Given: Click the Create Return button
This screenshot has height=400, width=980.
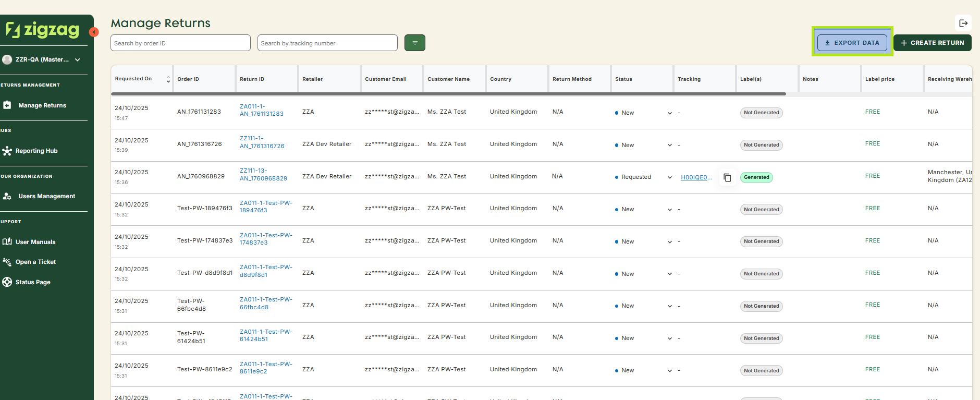Looking at the screenshot, I should click(x=932, y=43).
